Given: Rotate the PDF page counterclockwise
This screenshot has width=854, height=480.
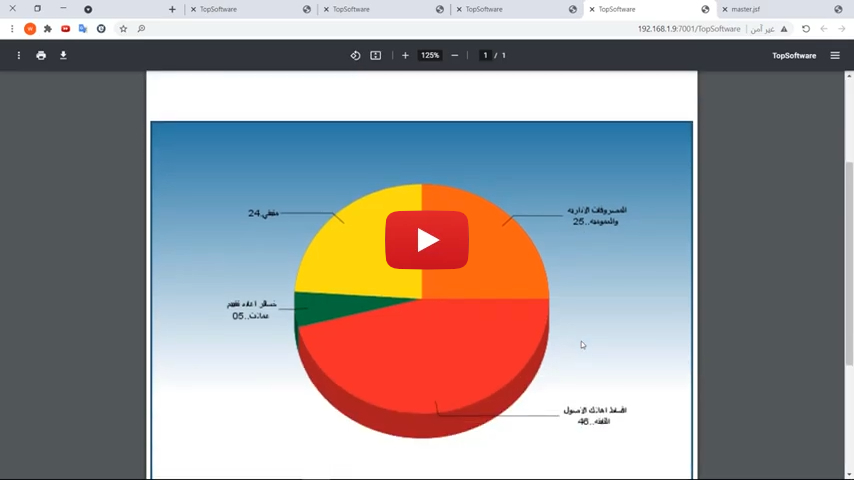Looking at the screenshot, I should [355, 56].
